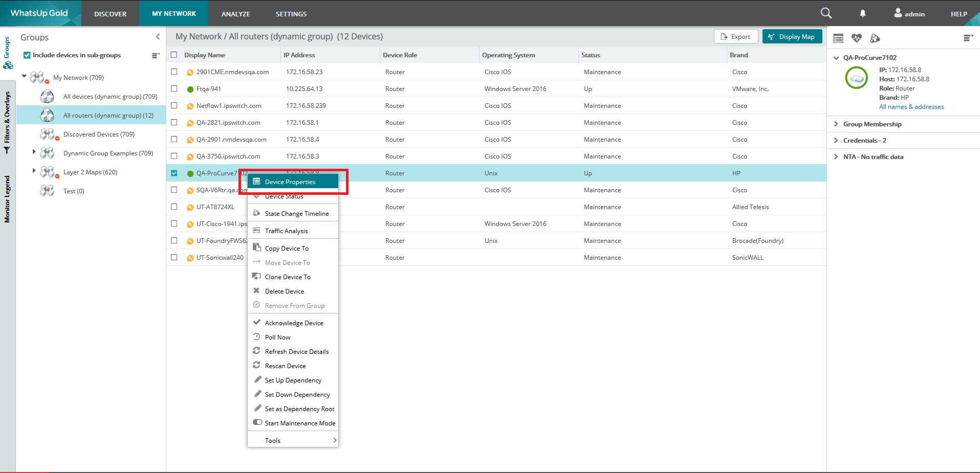Open the notifications bell icon

tap(862, 13)
